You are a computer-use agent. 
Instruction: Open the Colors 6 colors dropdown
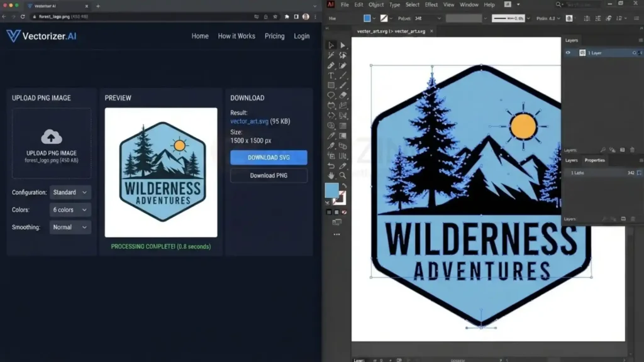coord(70,210)
